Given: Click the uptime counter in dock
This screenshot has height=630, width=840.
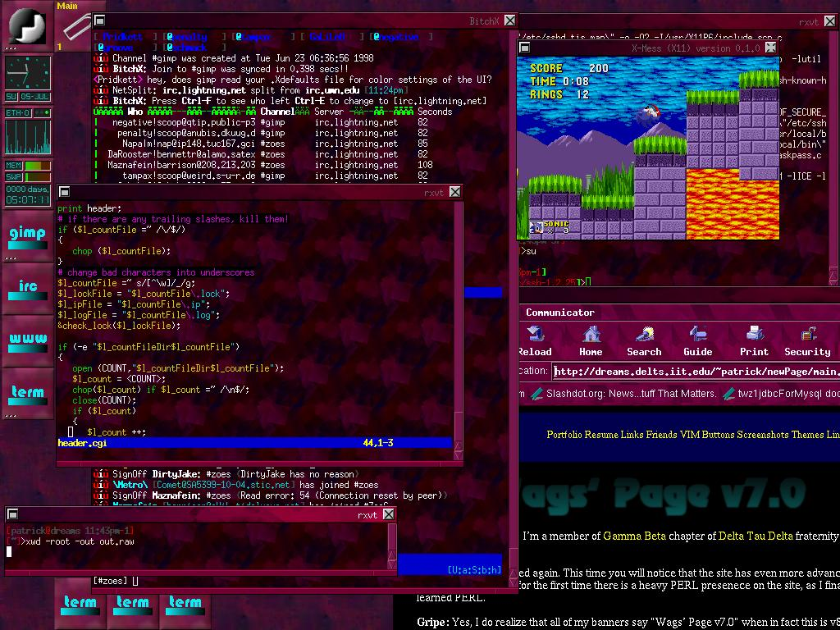Looking at the screenshot, I should coord(28,195).
